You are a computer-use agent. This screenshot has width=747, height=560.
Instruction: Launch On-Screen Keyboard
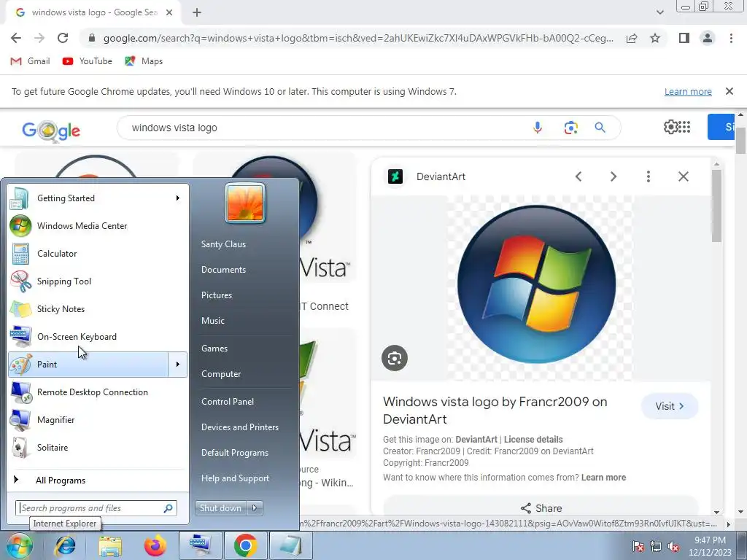coord(98,337)
